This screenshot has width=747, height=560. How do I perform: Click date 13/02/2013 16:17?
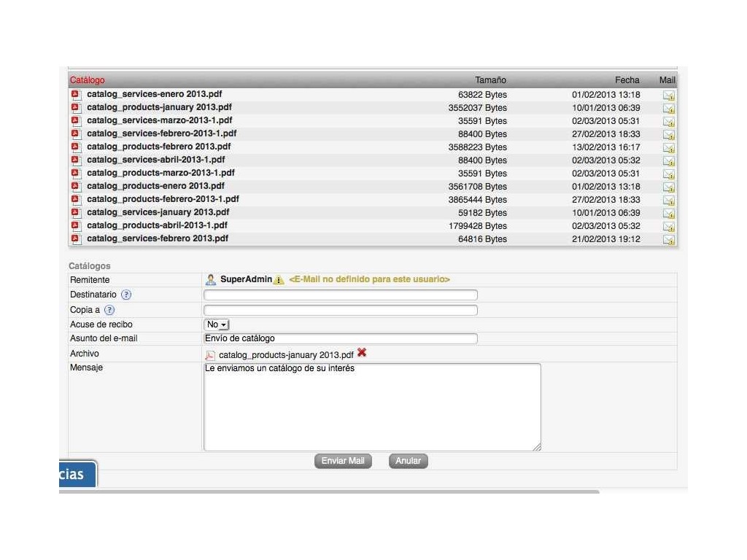(606, 147)
